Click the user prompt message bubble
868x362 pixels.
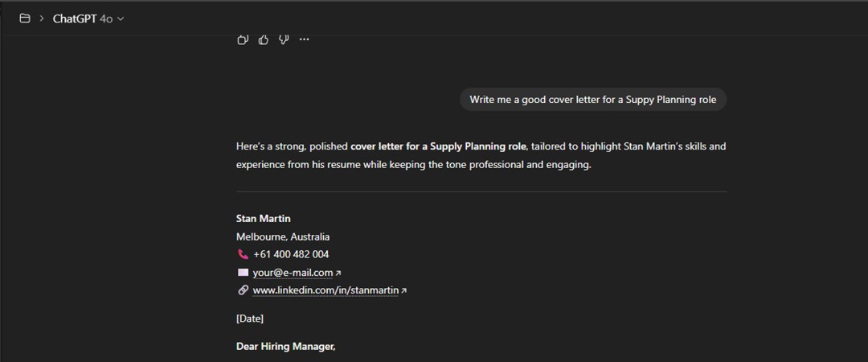pos(593,100)
